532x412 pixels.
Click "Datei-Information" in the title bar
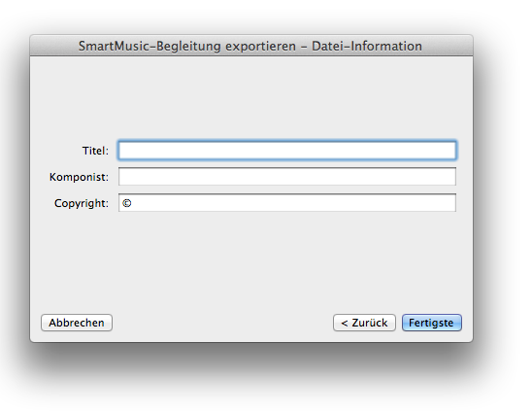click(x=367, y=46)
